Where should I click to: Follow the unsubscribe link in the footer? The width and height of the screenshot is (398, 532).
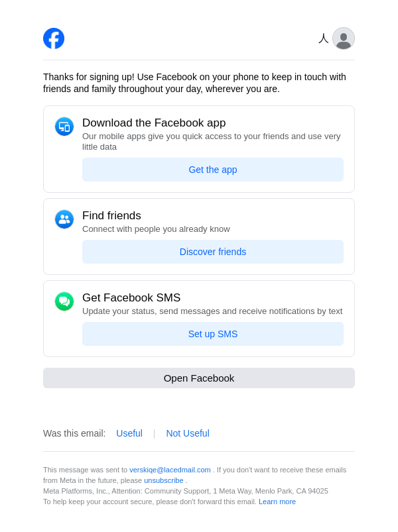pos(164,480)
